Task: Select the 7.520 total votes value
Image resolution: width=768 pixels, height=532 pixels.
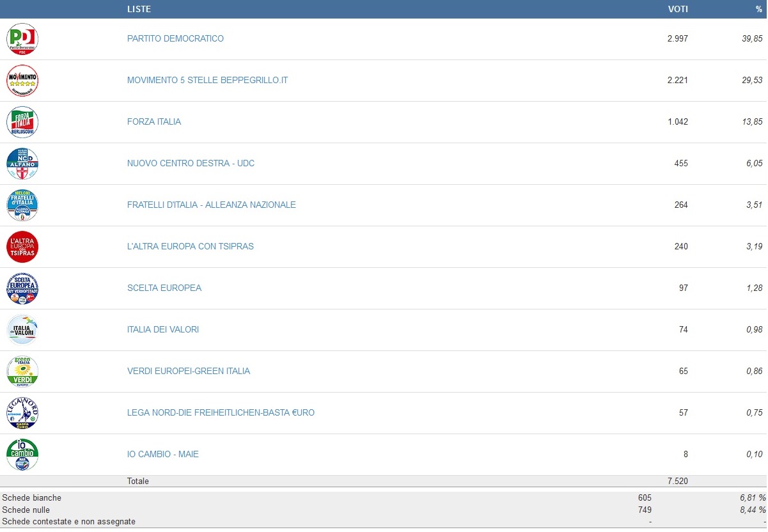Action: tap(677, 481)
